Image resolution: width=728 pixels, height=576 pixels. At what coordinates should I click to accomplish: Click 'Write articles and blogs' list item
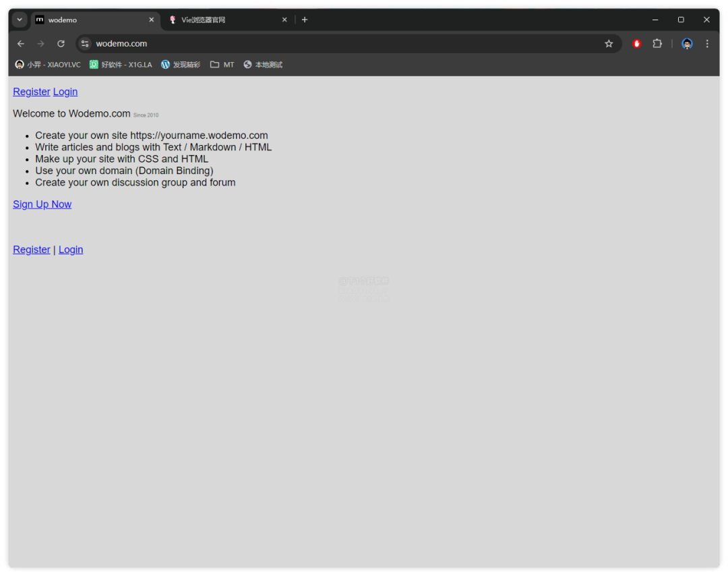tap(153, 147)
